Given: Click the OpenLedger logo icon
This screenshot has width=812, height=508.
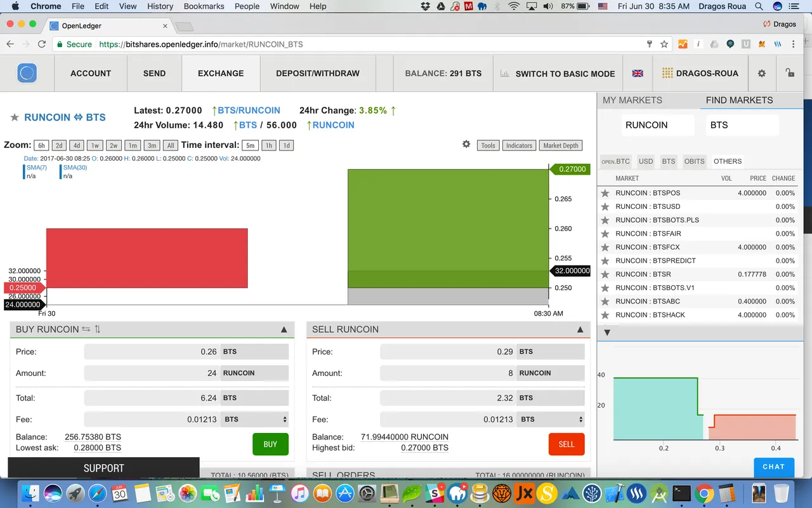Looking at the screenshot, I should 27,73.
